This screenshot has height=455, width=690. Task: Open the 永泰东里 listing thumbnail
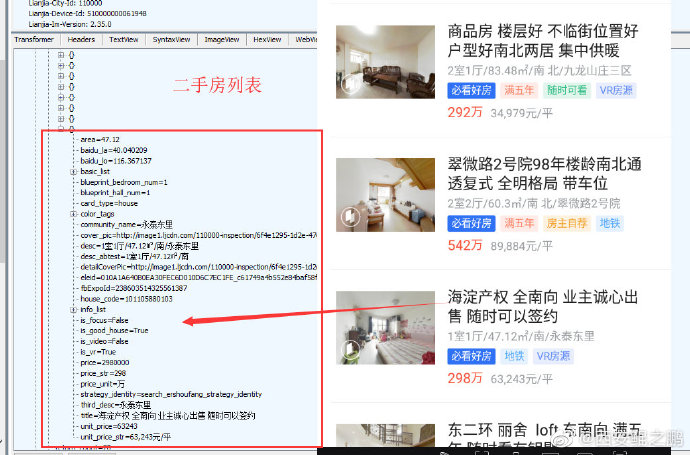click(x=385, y=327)
